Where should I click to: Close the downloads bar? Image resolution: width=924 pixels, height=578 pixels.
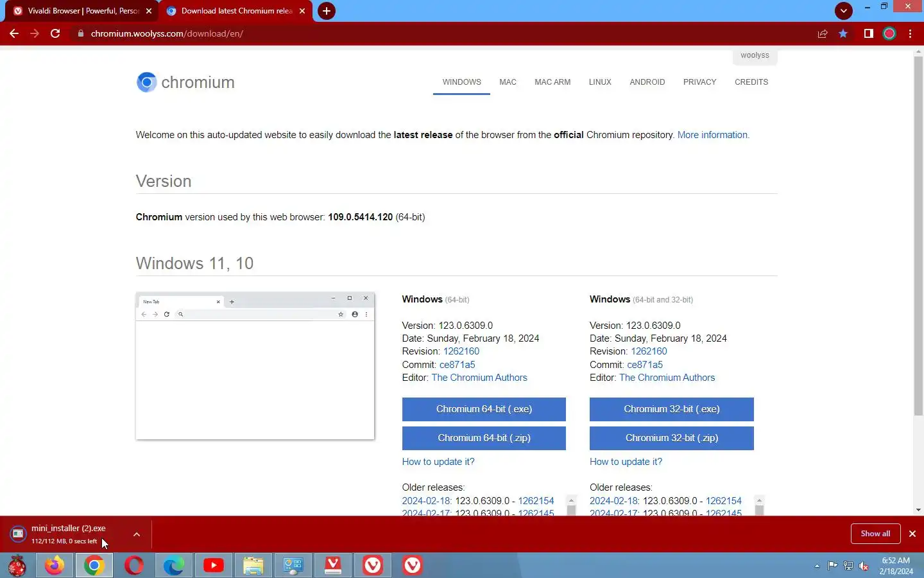pos(912,534)
